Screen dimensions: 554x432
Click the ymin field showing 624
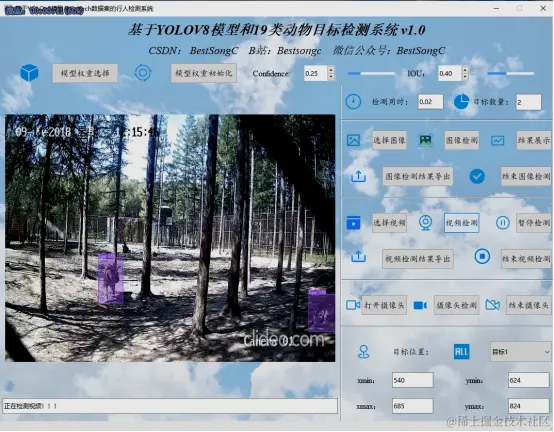click(529, 380)
